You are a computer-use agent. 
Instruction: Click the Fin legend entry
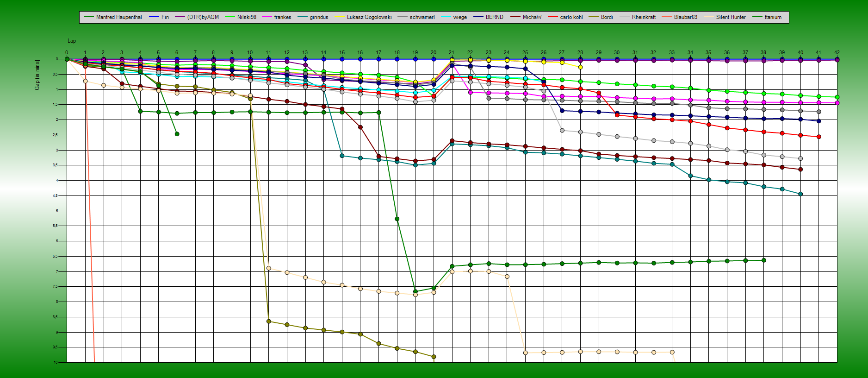[165, 17]
